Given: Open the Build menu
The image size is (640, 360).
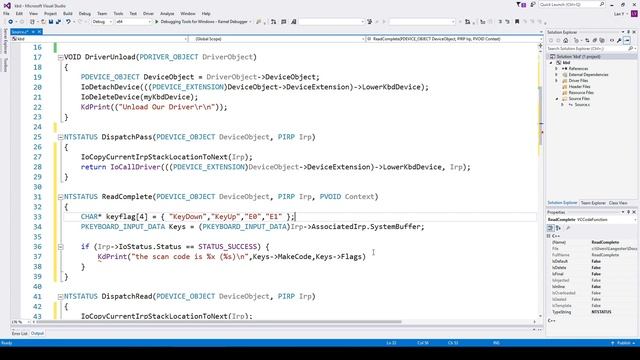Looking at the screenshot, I should 68,13.
